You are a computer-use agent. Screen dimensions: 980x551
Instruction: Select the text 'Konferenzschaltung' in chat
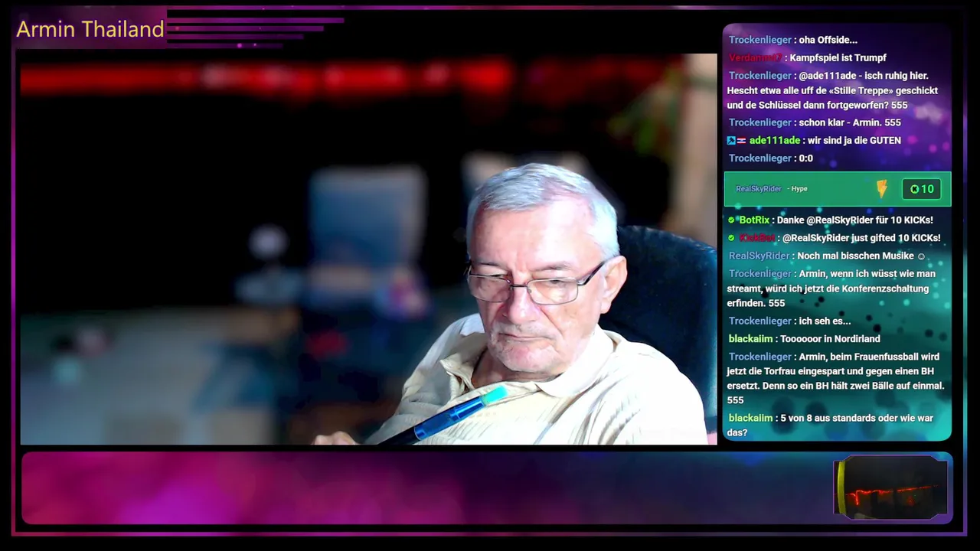[x=885, y=289]
